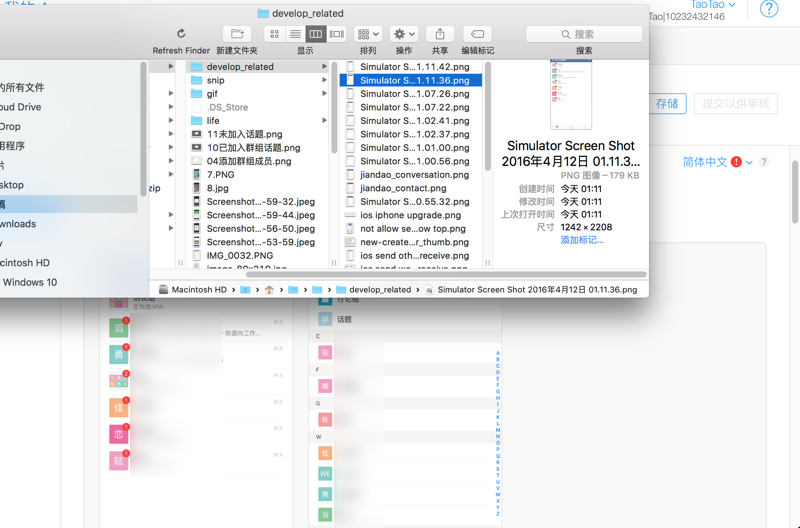Screen dimensions: 800x528
Task: Select the IMG_0032.PNG file
Action: (259, 256)
